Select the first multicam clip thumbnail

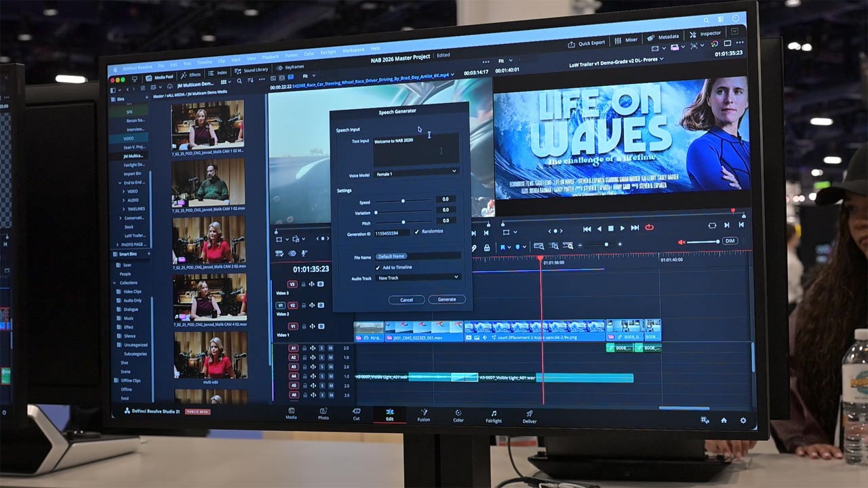(x=208, y=125)
